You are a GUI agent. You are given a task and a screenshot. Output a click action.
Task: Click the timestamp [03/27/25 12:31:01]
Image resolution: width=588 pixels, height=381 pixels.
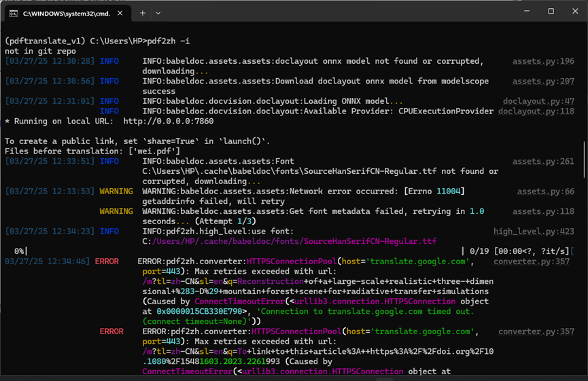click(x=50, y=101)
